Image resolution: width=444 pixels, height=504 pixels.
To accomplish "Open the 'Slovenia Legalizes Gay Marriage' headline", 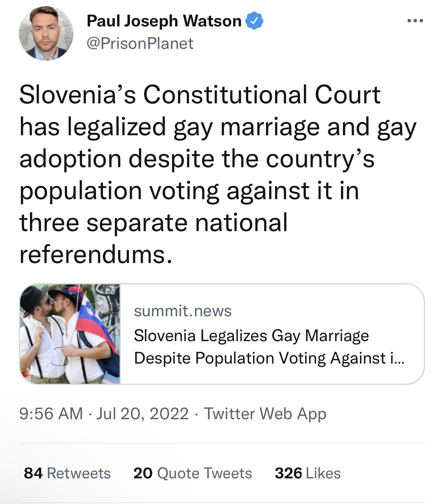I will pos(251,336).
